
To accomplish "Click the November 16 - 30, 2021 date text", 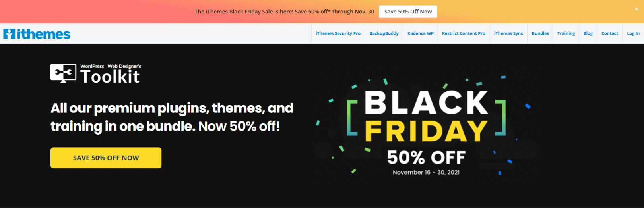I will [426, 172].
